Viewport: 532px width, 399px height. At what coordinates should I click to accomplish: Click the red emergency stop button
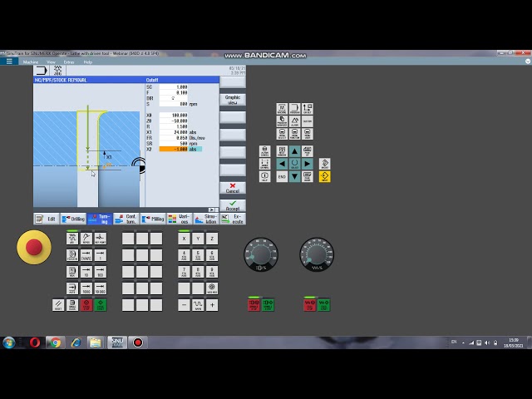pos(34,247)
